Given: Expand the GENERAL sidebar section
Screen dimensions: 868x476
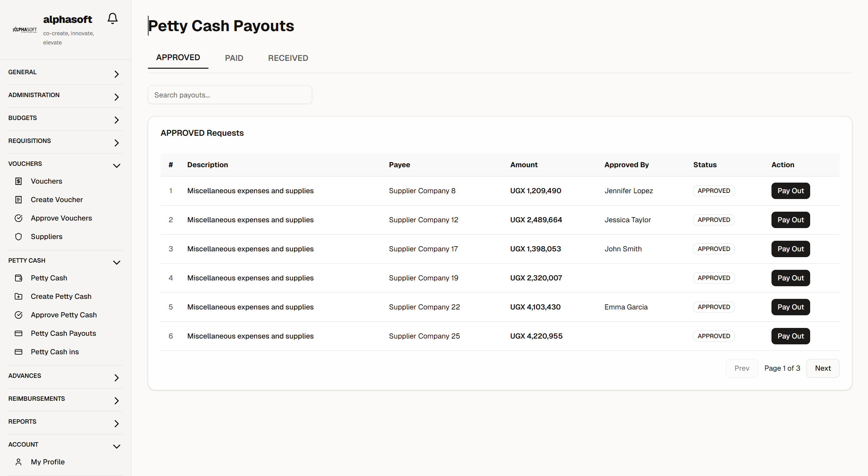Looking at the screenshot, I should 116,74.
